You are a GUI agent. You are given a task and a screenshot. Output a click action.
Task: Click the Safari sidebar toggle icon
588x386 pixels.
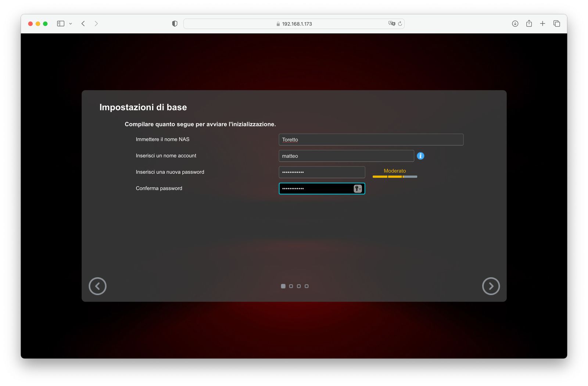[61, 24]
